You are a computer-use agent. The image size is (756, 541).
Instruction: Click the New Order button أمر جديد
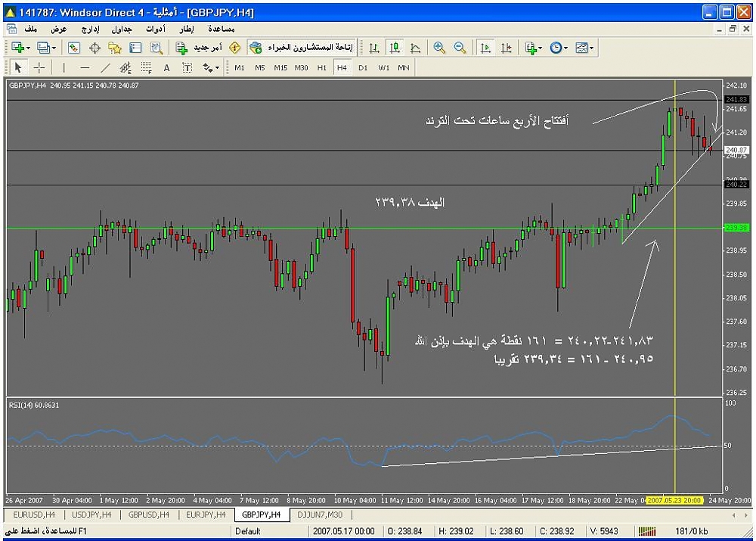(x=199, y=48)
